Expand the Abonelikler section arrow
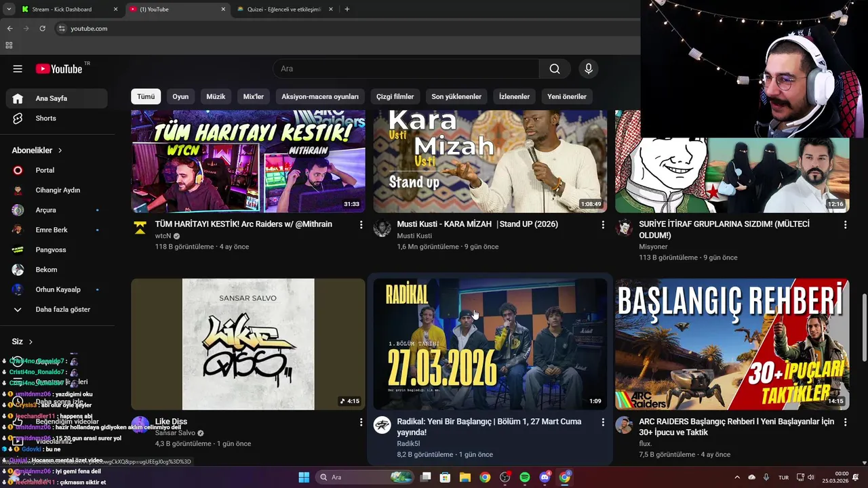The width and height of the screenshot is (868, 488). coord(60,150)
